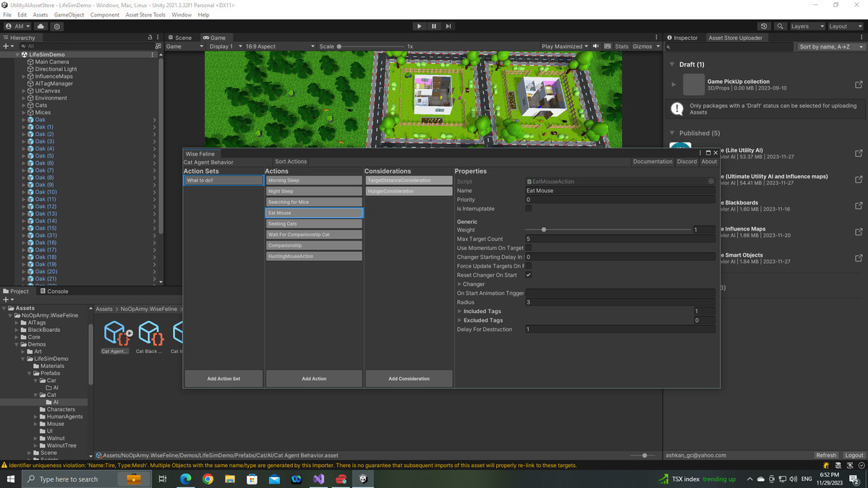Screen dimensions: 868x488
Task: Toggle the keyboard shortcuts icon in Game view
Action: tap(608, 46)
